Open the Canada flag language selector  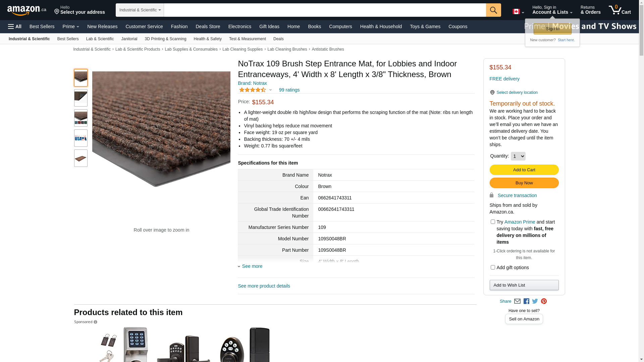click(518, 12)
